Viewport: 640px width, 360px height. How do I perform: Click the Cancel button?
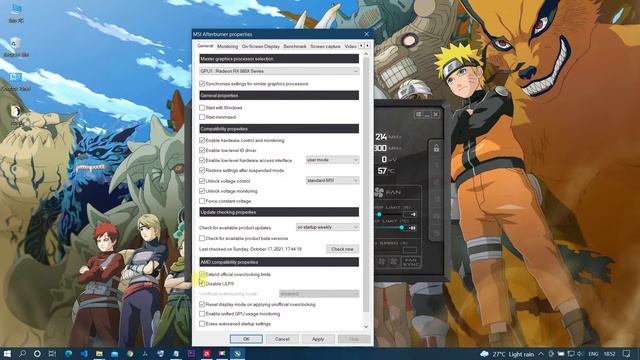[282, 339]
